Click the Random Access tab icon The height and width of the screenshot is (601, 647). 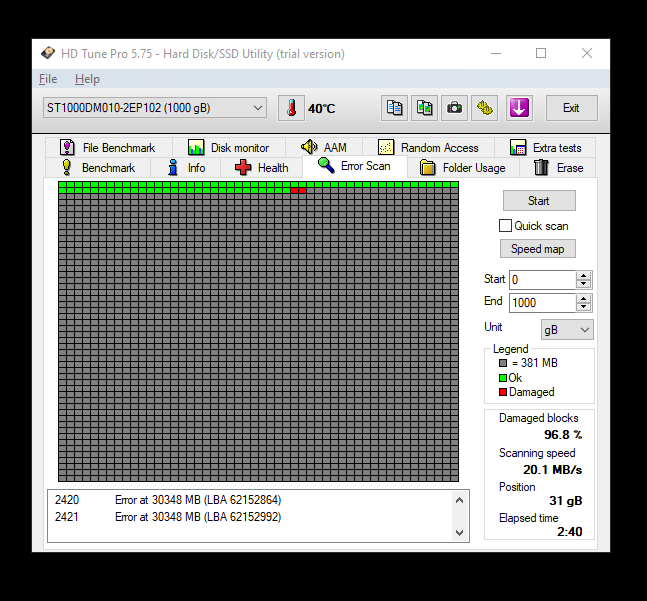tap(386, 147)
